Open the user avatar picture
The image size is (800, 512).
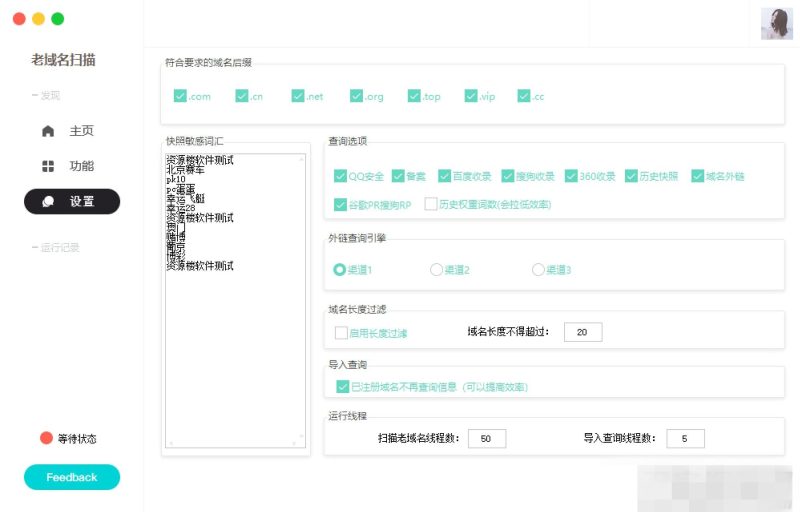pos(777,23)
